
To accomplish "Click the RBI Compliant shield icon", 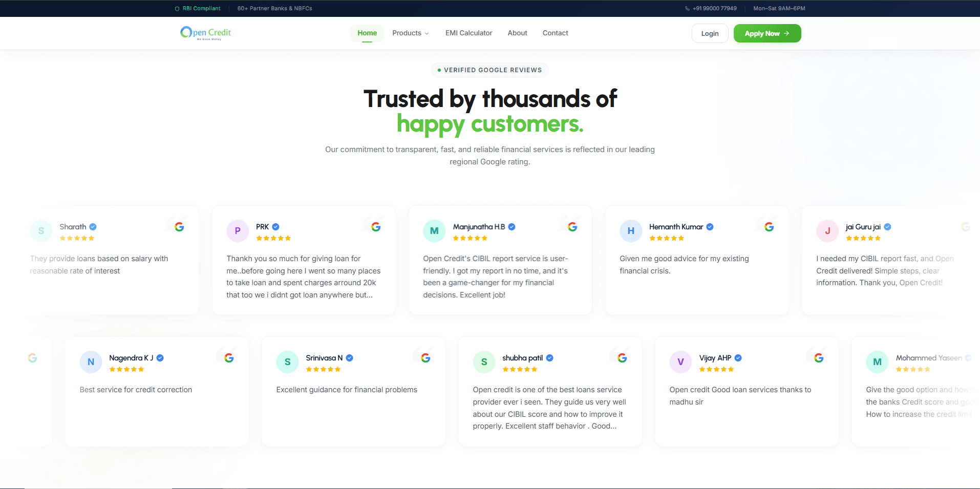I will (177, 9).
